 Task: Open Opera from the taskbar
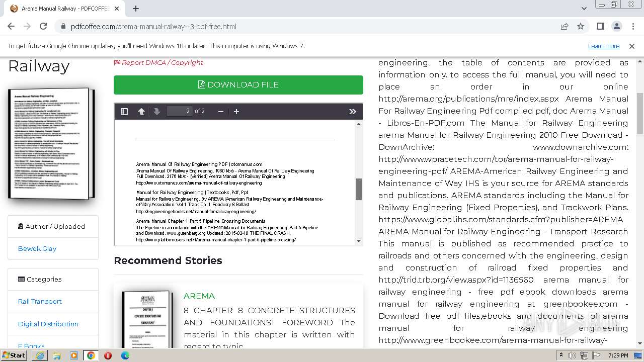pos(108,355)
